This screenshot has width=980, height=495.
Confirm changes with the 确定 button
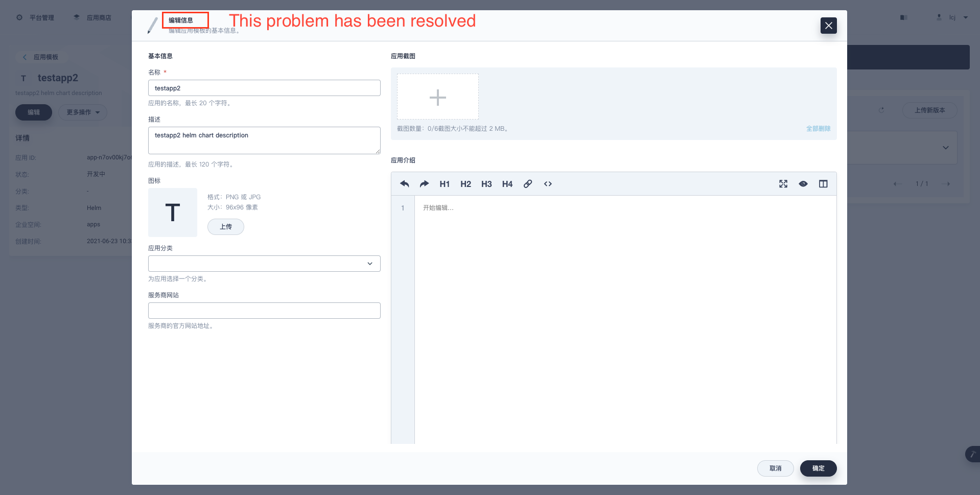tap(818, 468)
